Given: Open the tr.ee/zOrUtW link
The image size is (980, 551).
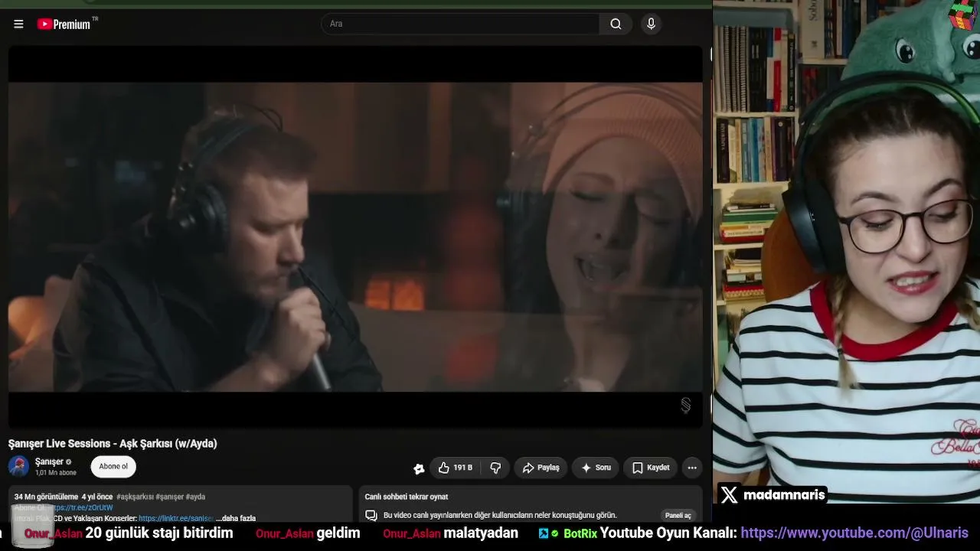Looking at the screenshot, I should [x=82, y=507].
